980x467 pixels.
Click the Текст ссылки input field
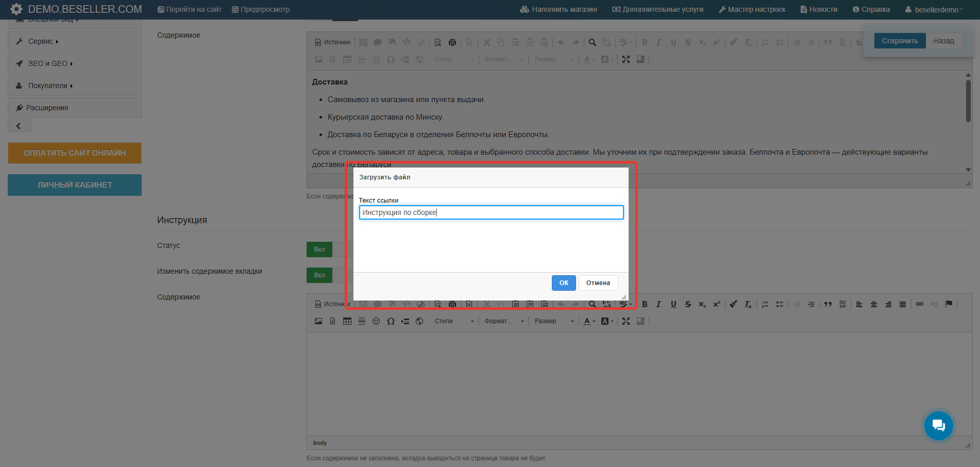491,212
